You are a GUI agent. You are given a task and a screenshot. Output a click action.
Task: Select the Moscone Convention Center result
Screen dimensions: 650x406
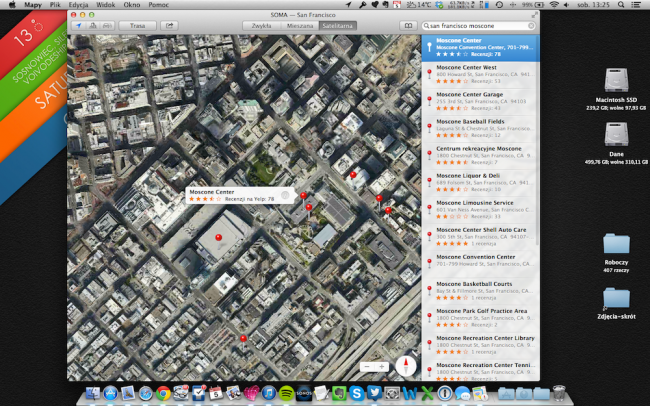479,264
